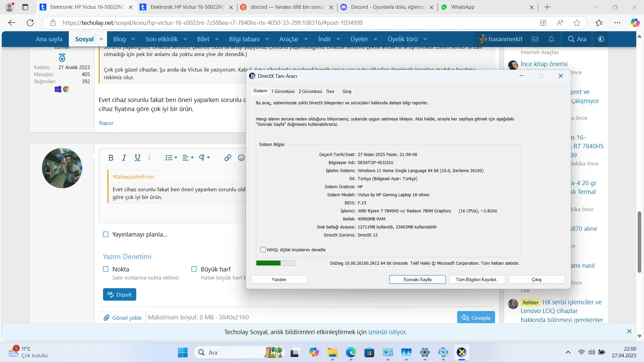The width and height of the screenshot is (644, 362).
Task: Reload the current browser page
Action: point(30,23)
